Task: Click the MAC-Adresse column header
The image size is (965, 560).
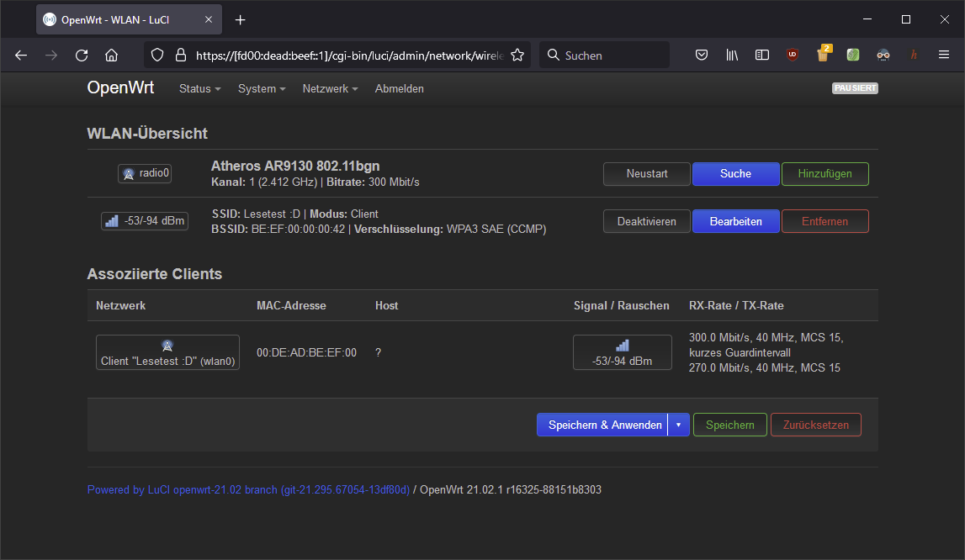Action: coord(291,306)
